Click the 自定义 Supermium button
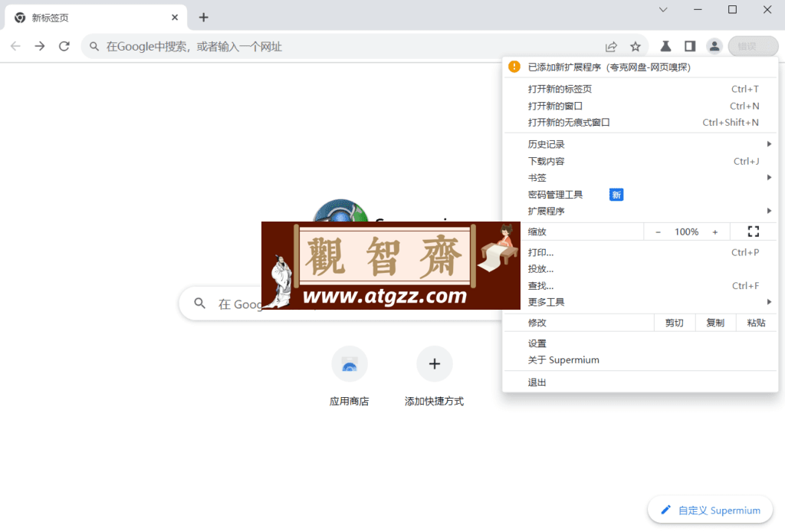The image size is (785, 532). 711,510
